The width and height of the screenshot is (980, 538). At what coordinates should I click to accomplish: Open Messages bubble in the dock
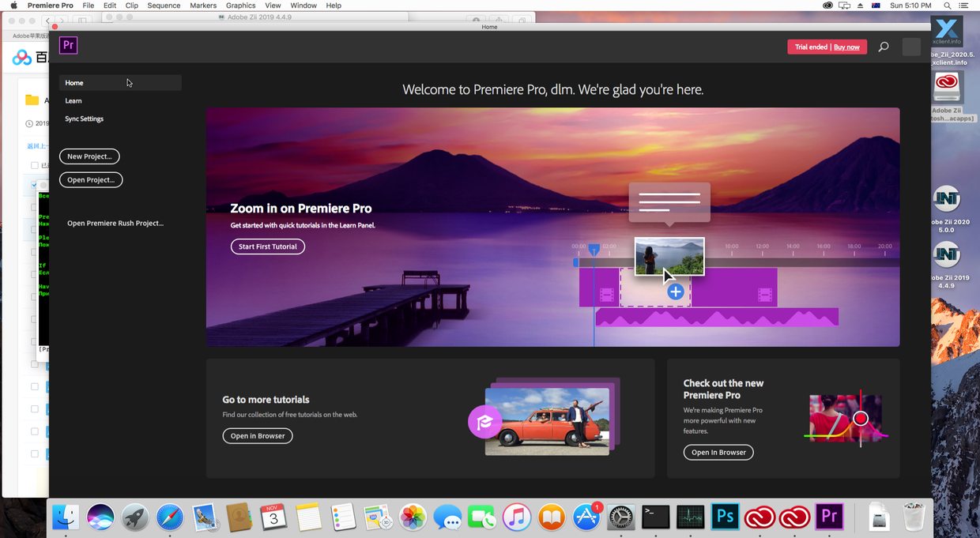(x=447, y=517)
